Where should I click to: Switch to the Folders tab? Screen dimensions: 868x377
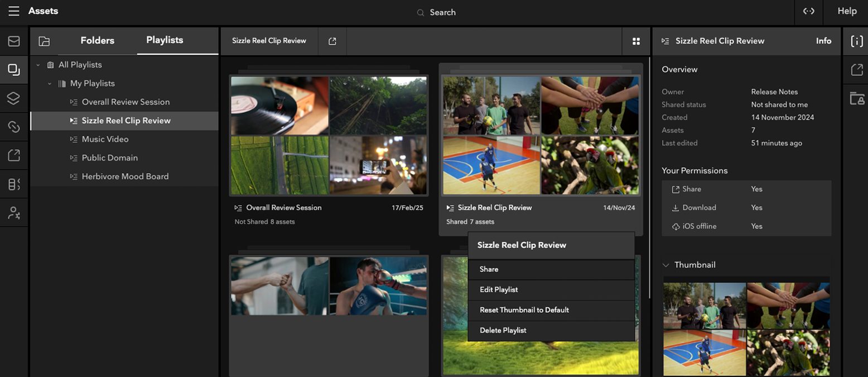point(97,40)
